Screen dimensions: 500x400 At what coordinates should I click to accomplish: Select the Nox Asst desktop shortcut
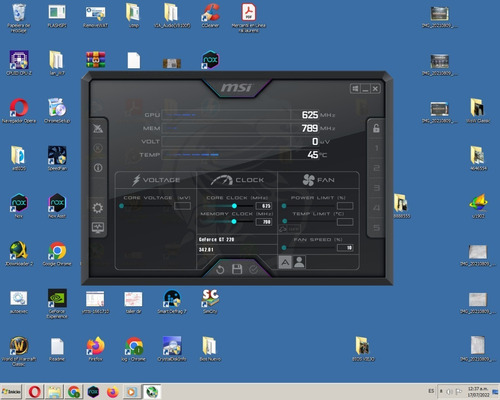[57, 206]
